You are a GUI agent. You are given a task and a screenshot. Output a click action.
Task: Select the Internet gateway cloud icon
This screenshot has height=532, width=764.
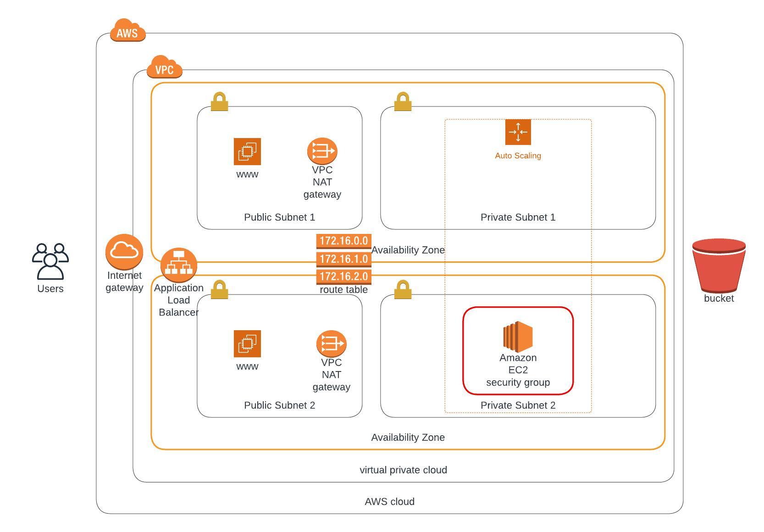point(124,252)
